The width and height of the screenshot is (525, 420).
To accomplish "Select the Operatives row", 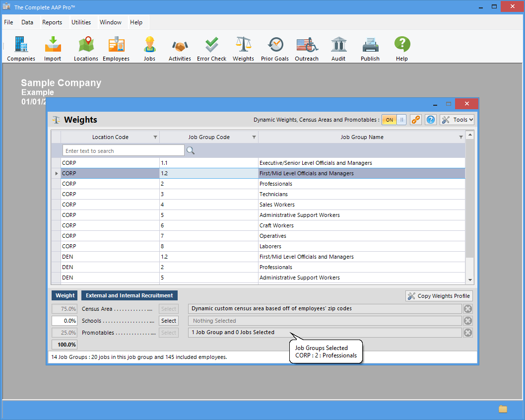I will [x=258, y=236].
